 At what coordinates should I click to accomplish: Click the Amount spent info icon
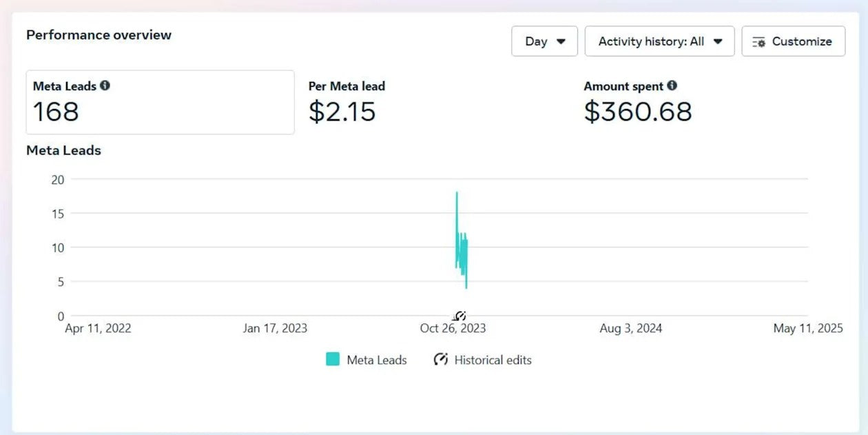coord(672,85)
